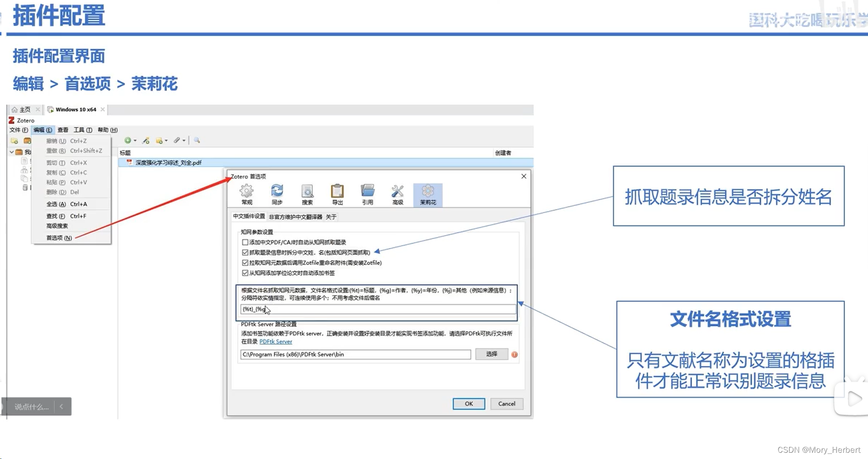Click the new library group icon

(x=27, y=140)
